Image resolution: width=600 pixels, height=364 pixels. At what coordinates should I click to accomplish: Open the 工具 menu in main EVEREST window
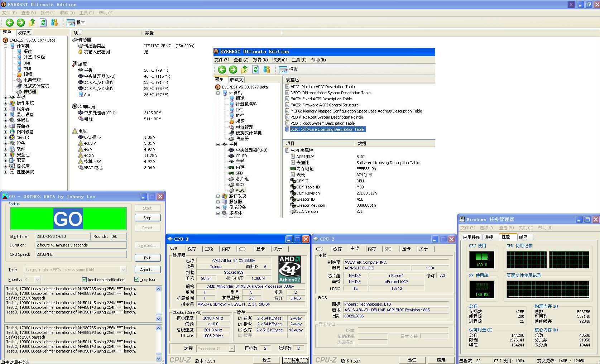86,13
